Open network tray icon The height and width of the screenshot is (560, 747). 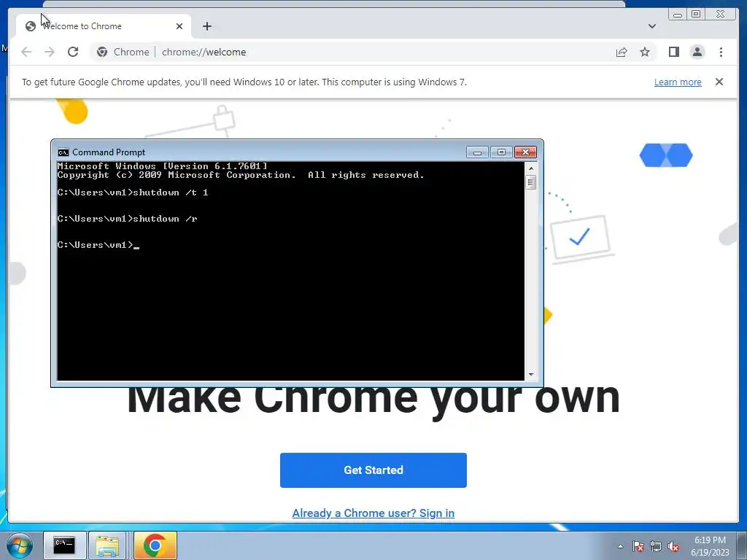[656, 546]
